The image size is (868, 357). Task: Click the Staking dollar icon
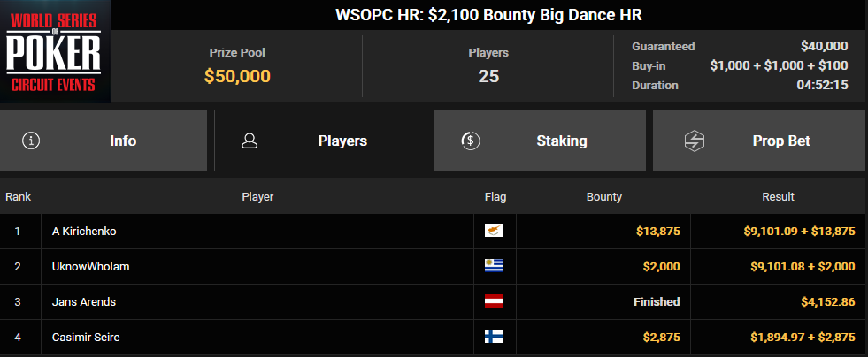471,141
